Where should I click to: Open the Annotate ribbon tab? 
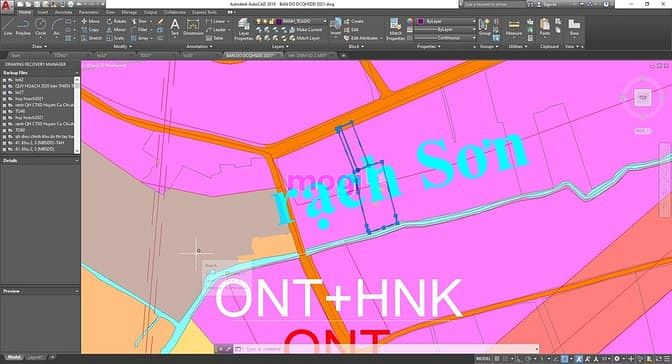[x=63, y=12]
